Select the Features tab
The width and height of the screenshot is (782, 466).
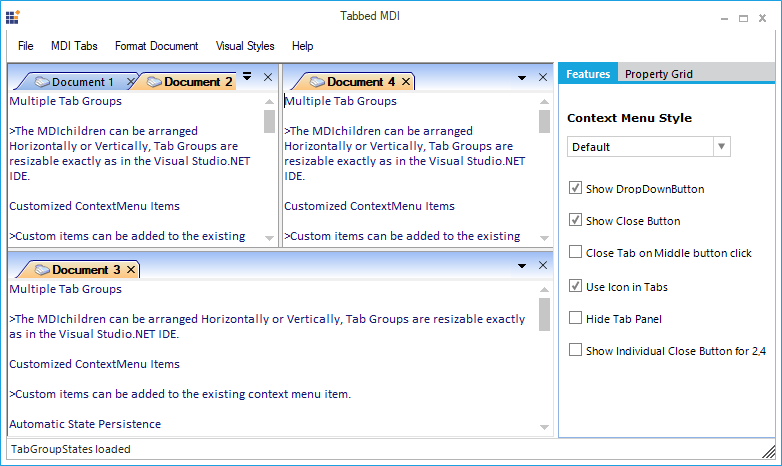588,73
